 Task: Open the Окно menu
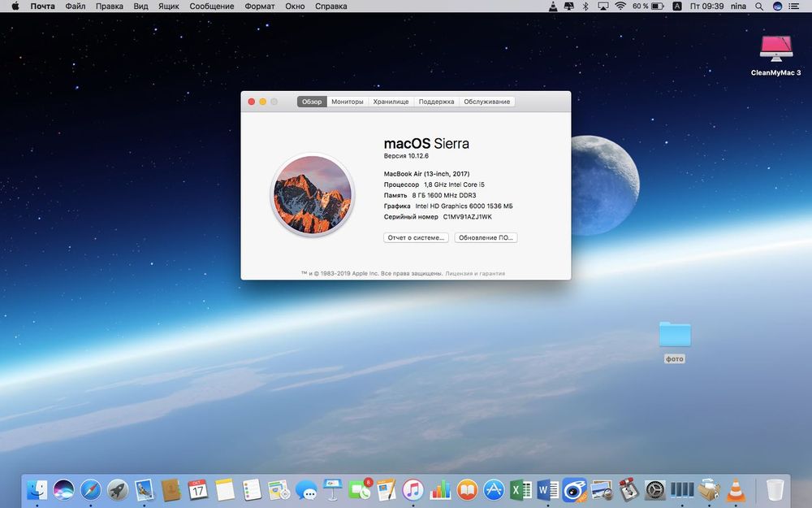[295, 7]
